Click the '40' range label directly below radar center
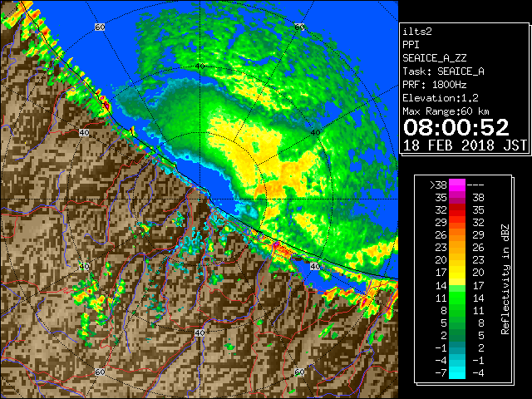Viewport: 532px width, 399px height. 199,332
